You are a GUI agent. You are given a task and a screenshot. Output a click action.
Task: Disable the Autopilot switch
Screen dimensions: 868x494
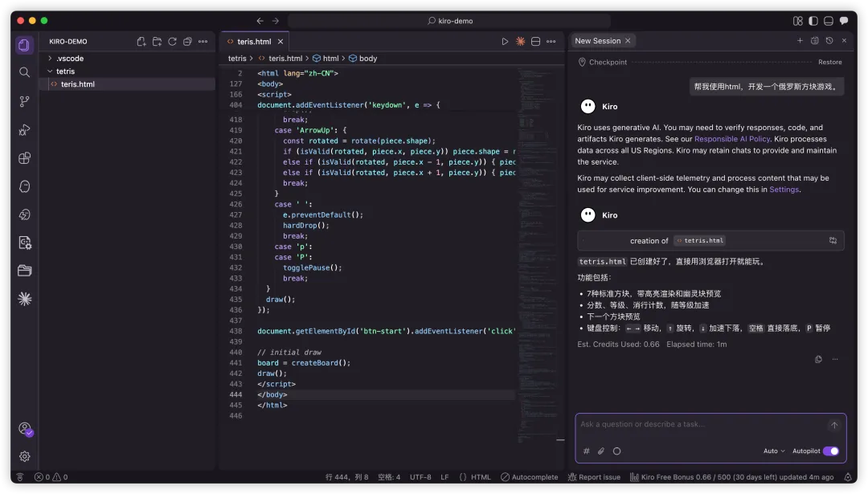pos(831,451)
